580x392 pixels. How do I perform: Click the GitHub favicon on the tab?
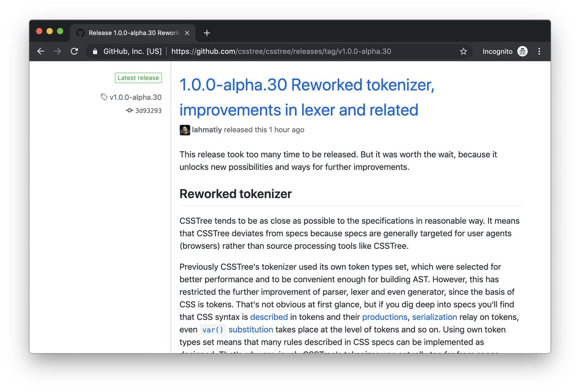click(x=80, y=33)
